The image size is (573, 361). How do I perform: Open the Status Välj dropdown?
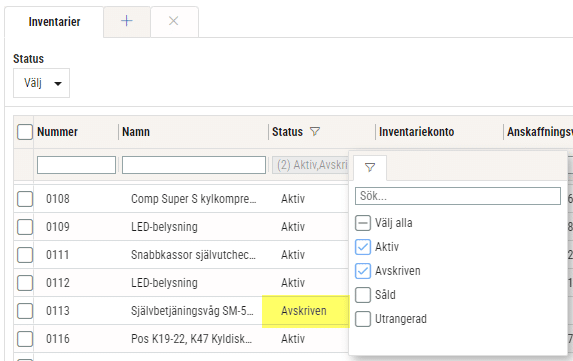click(41, 83)
